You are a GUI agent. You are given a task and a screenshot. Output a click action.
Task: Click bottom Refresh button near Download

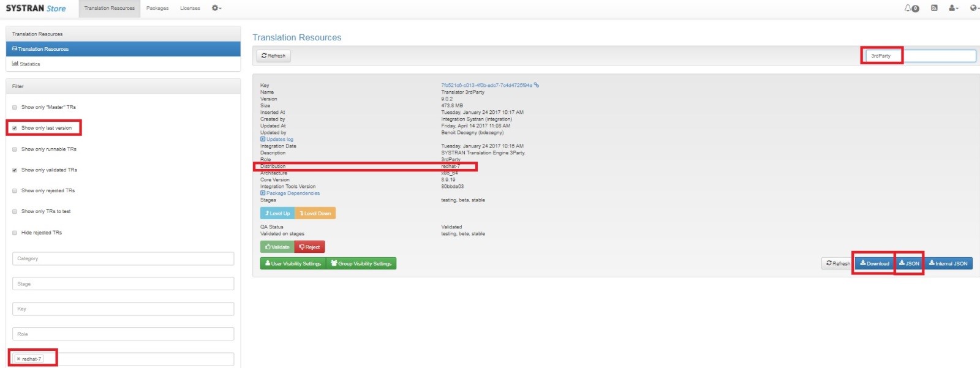837,263
